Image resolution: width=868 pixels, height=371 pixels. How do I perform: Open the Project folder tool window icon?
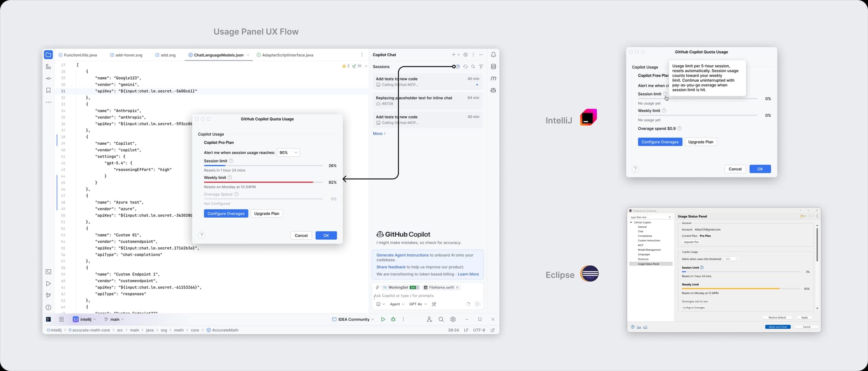48,55
